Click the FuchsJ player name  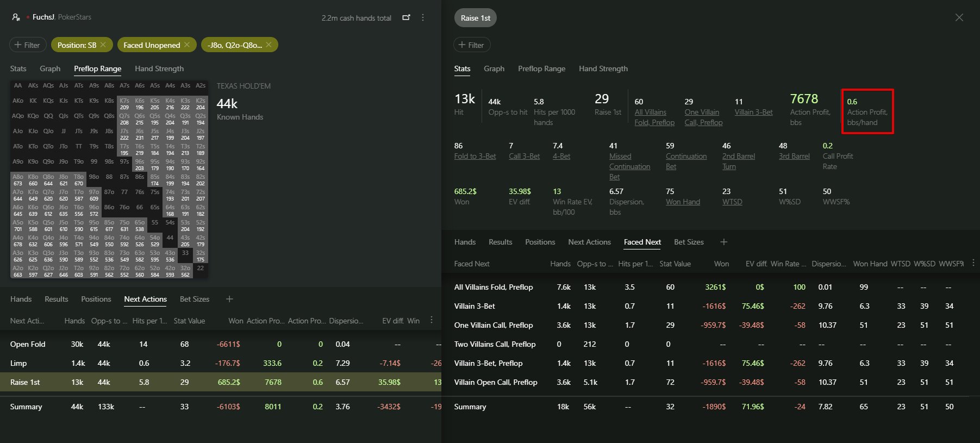(x=43, y=17)
